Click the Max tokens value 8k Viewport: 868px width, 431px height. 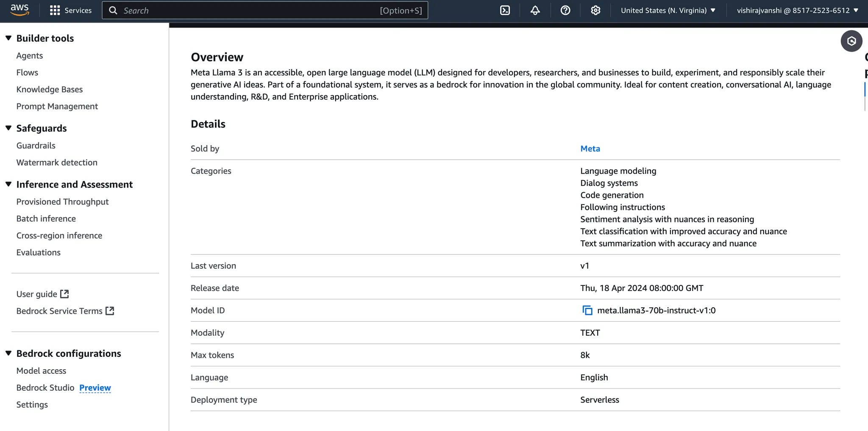pos(585,355)
